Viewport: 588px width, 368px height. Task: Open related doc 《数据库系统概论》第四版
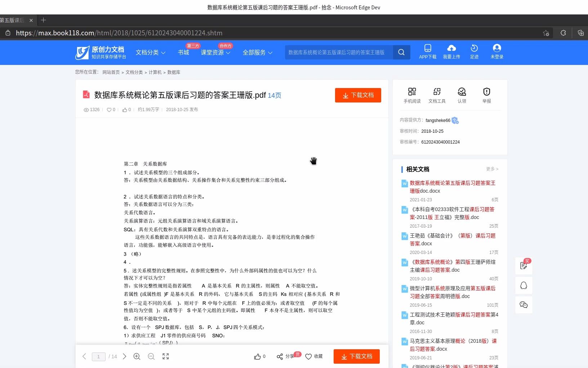coord(453,266)
